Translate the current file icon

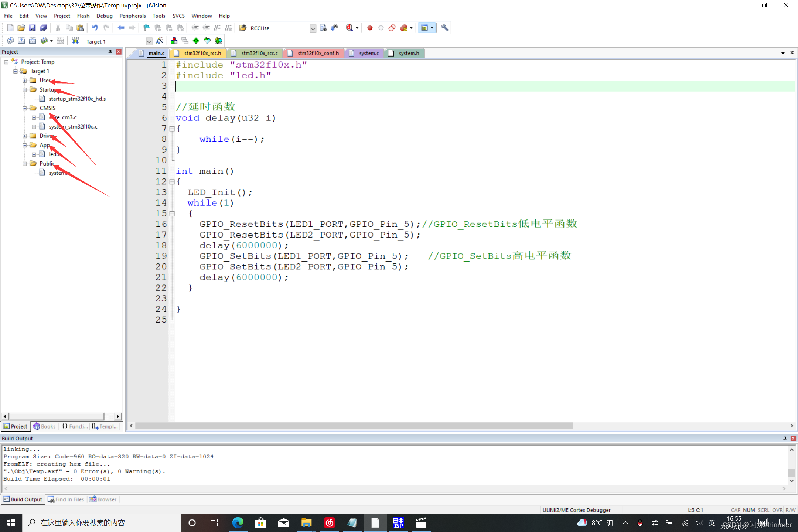[10, 41]
